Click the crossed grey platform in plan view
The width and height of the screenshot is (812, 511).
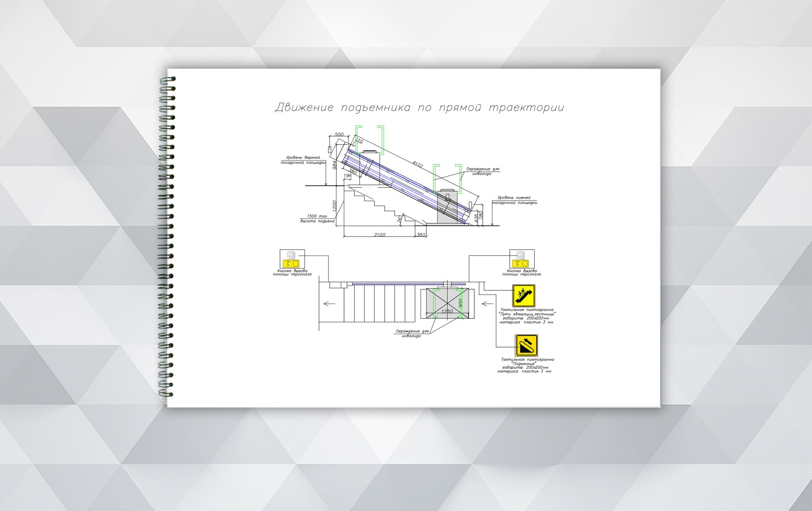click(x=447, y=304)
